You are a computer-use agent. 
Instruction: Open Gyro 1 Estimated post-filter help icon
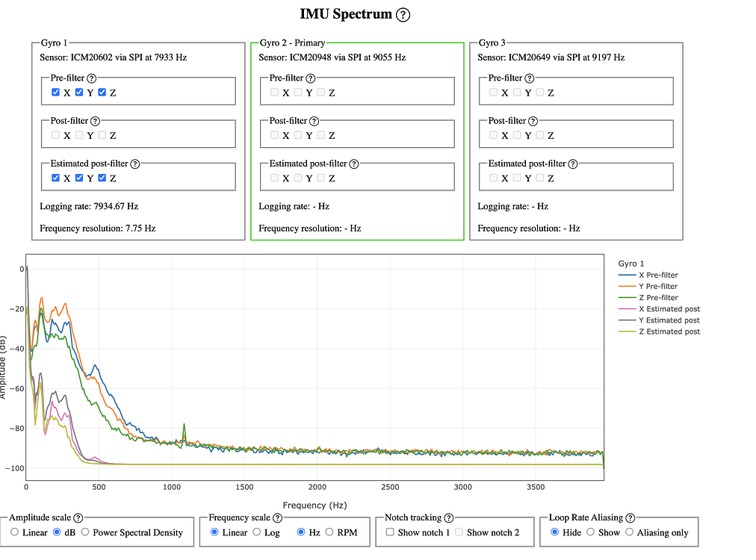pyautogui.click(x=135, y=164)
